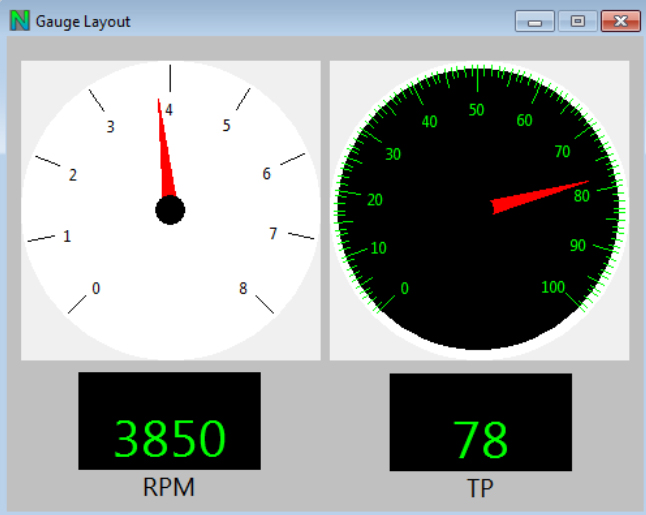Click number 0 on the RPM dial
Image resolution: width=646 pixels, height=515 pixels.
coord(96,289)
